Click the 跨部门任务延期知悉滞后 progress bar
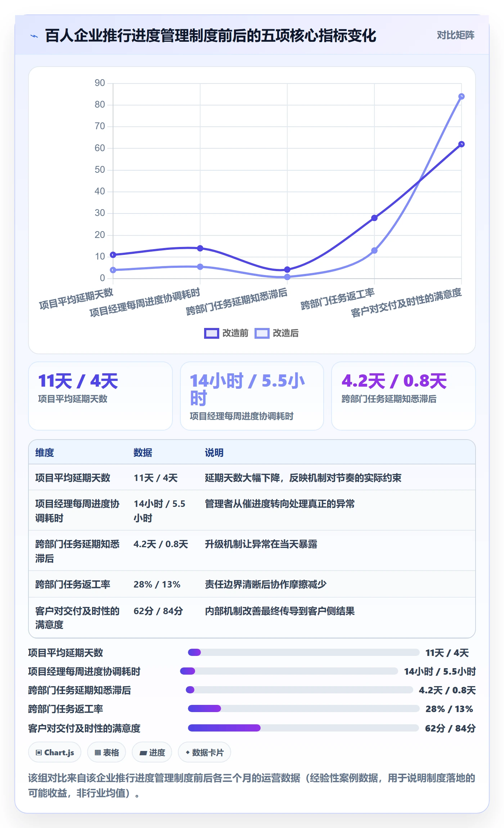This screenshot has height=828, width=504. [x=299, y=690]
